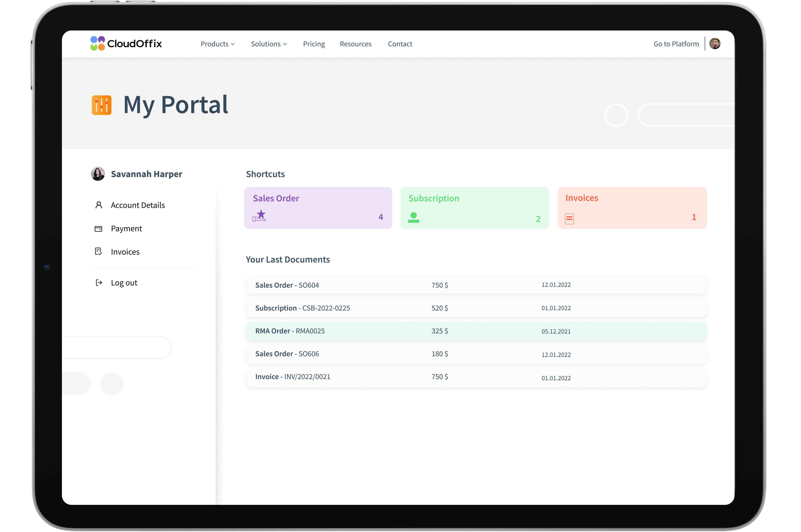The height and width of the screenshot is (532, 801).
Task: Click the Sales Order star hand icon
Action: tap(260, 216)
